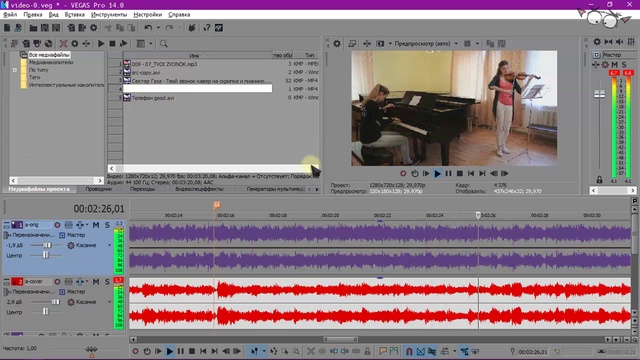This screenshot has width=640, height=360.
Task: Open a project with the folder icon
Action: (x=33, y=28)
